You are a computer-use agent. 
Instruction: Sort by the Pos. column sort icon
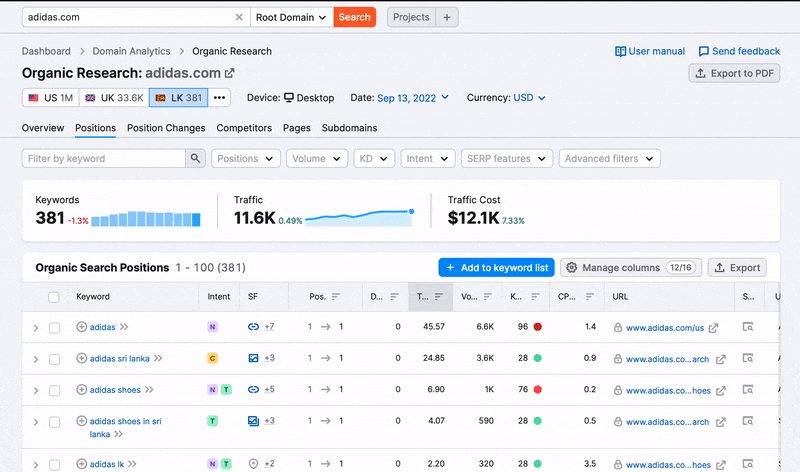tap(336, 296)
